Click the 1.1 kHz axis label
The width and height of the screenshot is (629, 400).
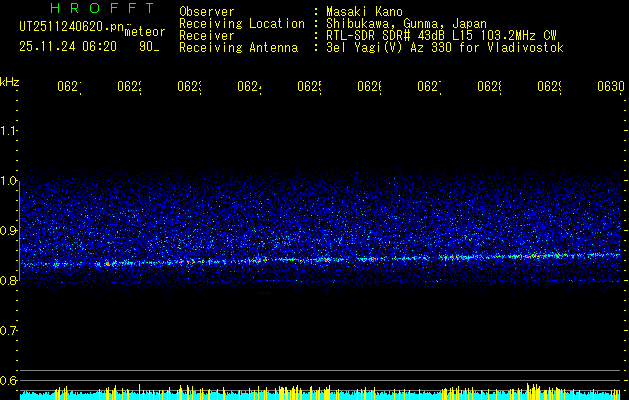coord(8,131)
